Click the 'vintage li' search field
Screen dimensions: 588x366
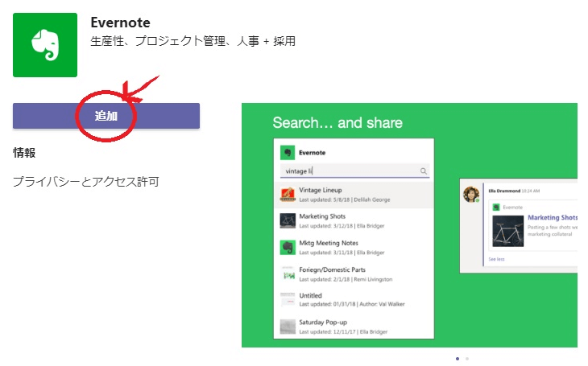[350, 171]
